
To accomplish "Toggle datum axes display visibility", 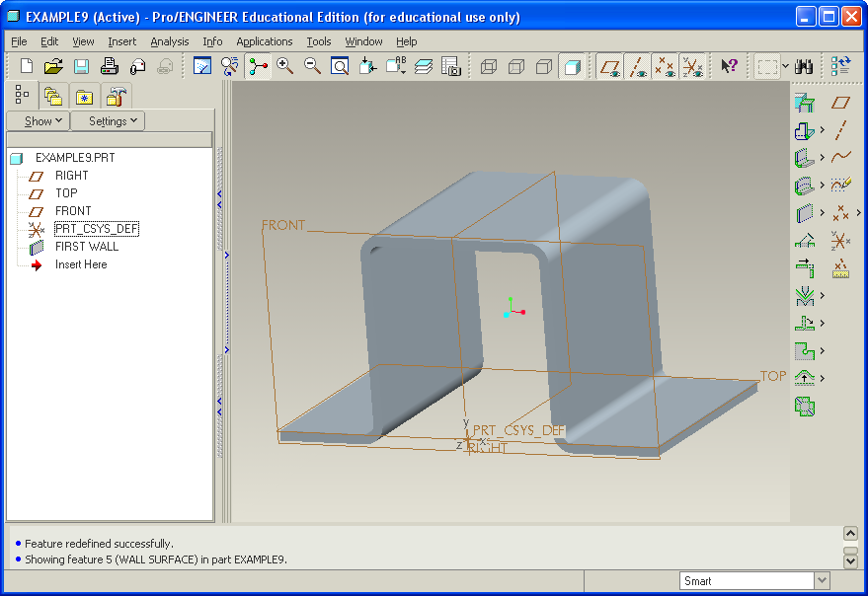I will point(637,66).
